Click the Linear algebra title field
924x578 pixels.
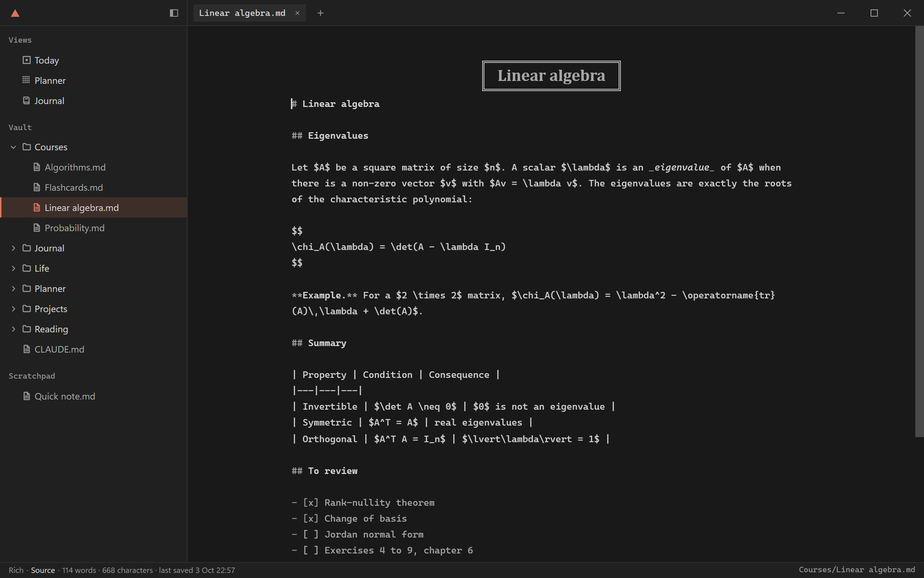click(x=551, y=76)
